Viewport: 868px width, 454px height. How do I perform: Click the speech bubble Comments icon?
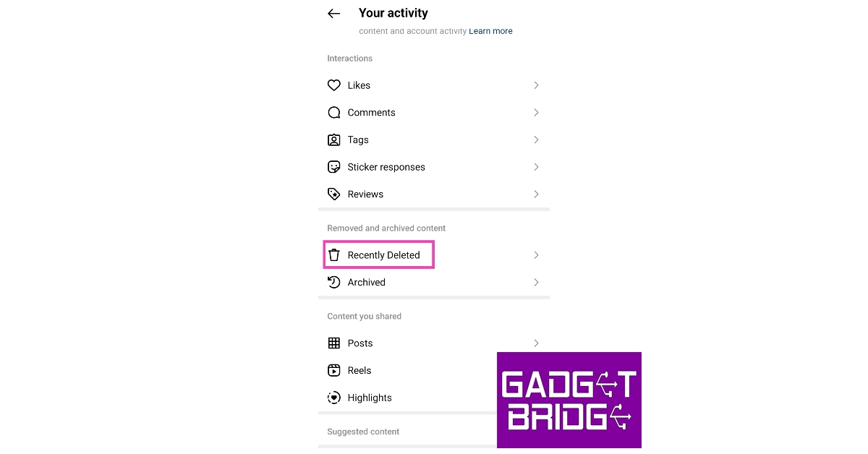pos(333,113)
